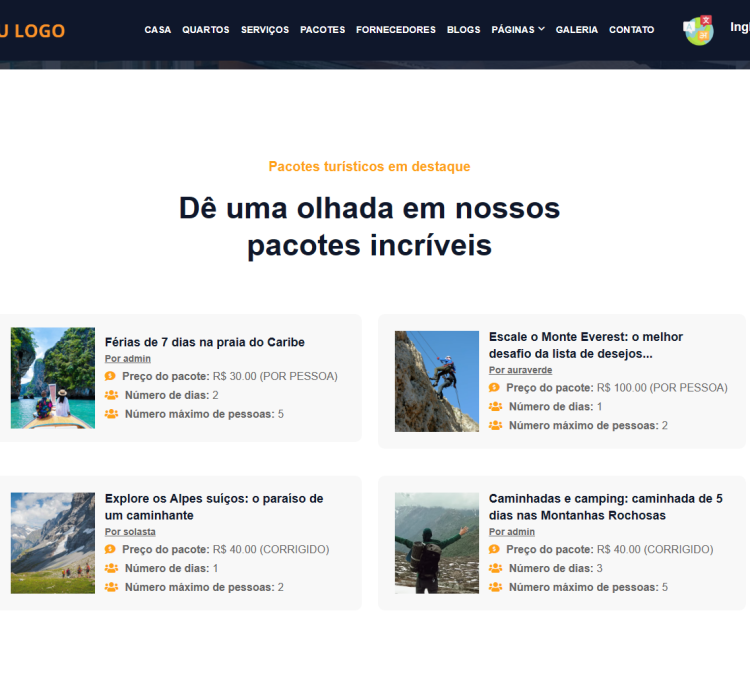
Task: Open FORNECEDORES menu item
Action: tap(396, 30)
